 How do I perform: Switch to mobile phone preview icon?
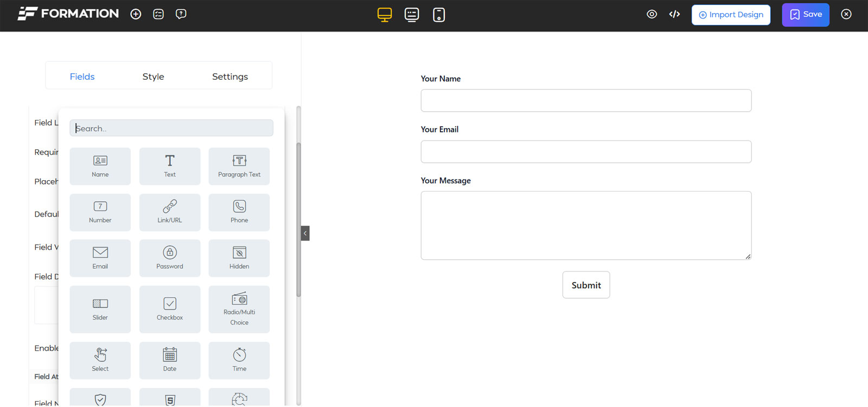(439, 15)
